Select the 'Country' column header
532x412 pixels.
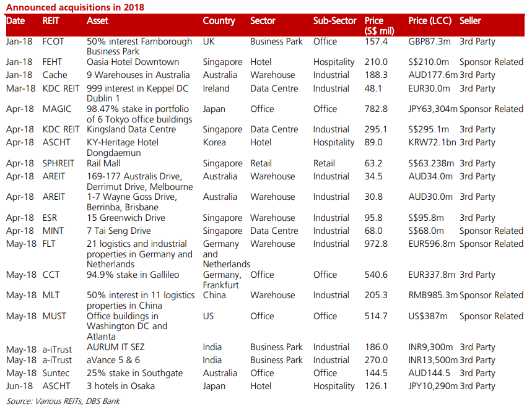(x=219, y=21)
